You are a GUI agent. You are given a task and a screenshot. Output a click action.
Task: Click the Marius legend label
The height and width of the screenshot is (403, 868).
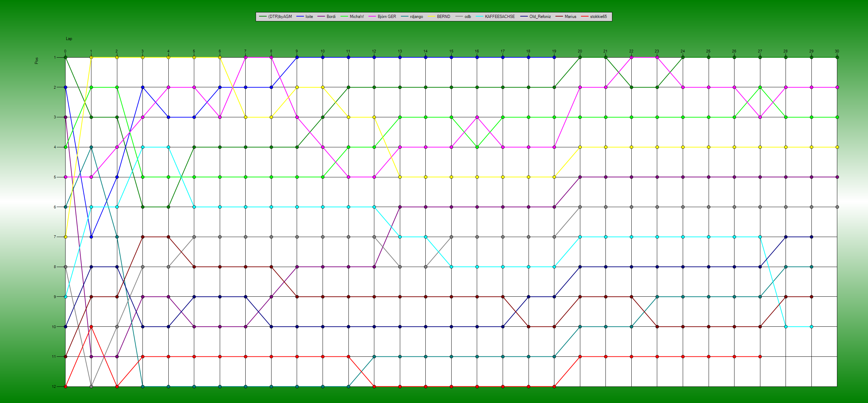570,17
